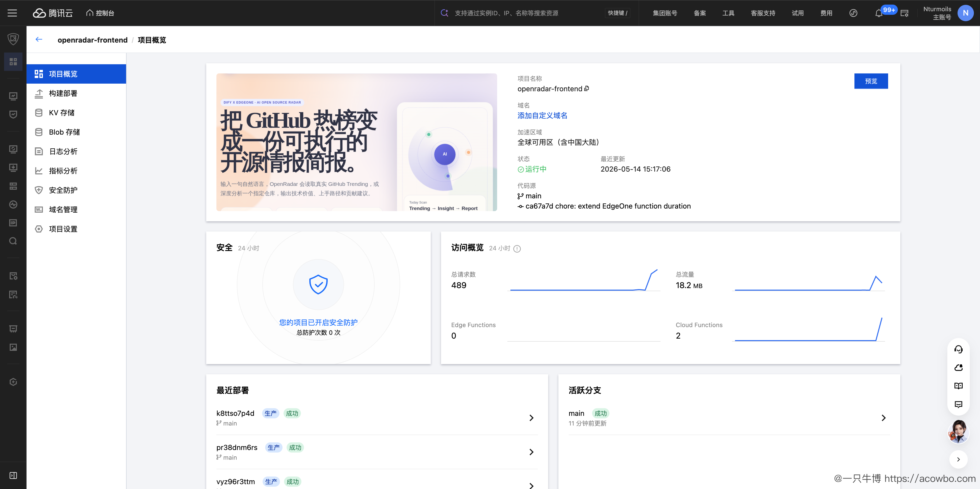Open Blob 存储 in sidebar
The width and height of the screenshot is (980, 489).
76,132
